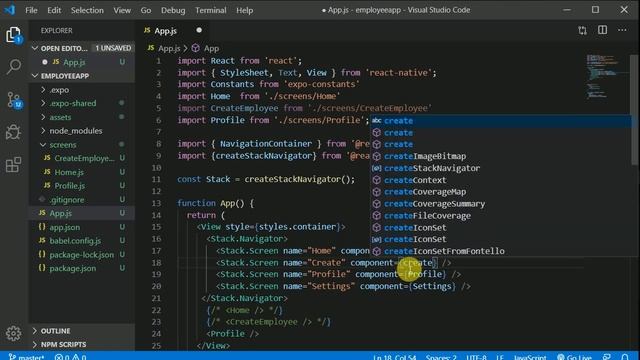Open Source Control view in activity bar
640x360 pixels.
13,100
